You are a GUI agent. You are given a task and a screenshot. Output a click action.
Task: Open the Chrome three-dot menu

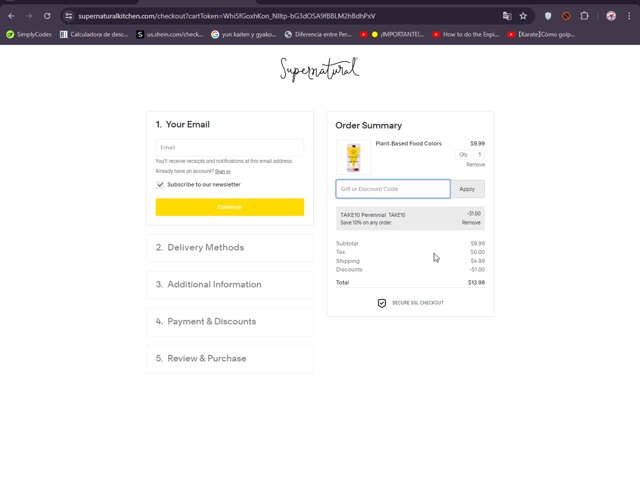(629, 16)
